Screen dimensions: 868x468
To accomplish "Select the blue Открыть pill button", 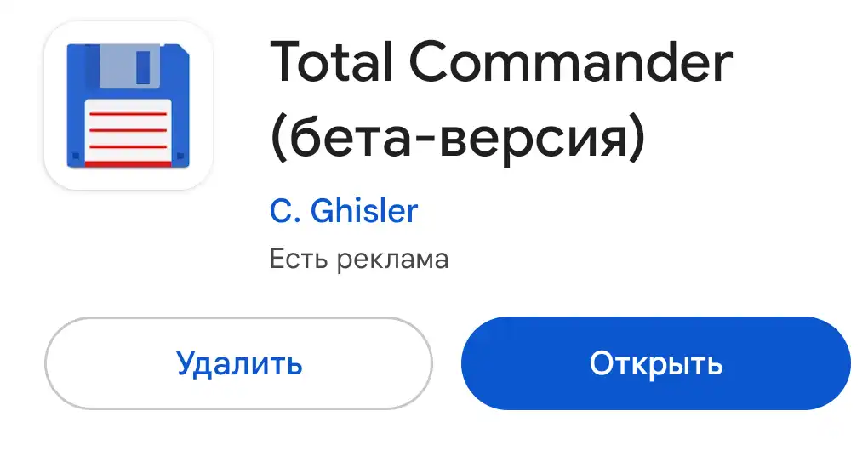I will [655, 363].
